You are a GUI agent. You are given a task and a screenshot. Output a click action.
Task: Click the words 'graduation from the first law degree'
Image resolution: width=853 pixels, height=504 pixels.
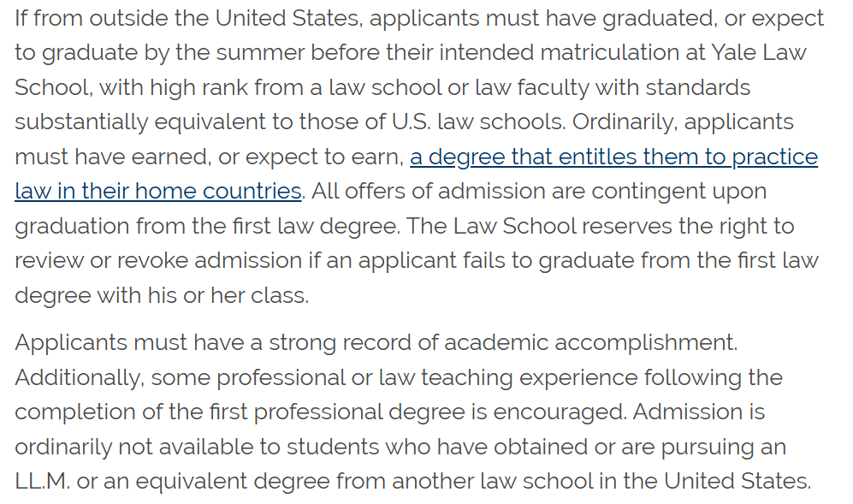pyautogui.click(x=207, y=227)
